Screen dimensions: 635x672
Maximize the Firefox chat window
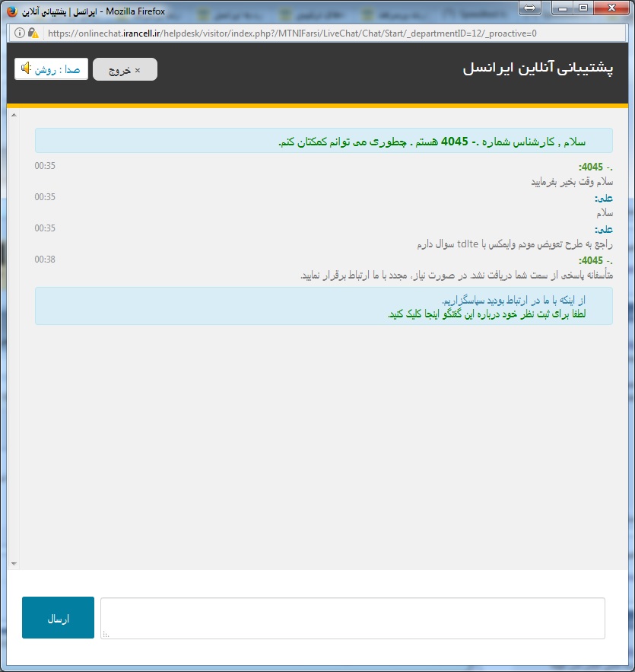583,8
